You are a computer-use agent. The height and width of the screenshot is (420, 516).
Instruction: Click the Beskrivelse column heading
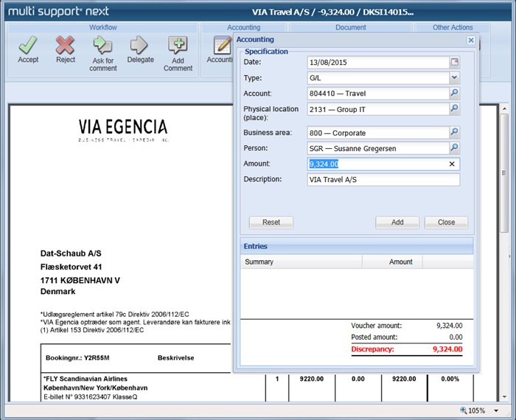[x=175, y=358]
